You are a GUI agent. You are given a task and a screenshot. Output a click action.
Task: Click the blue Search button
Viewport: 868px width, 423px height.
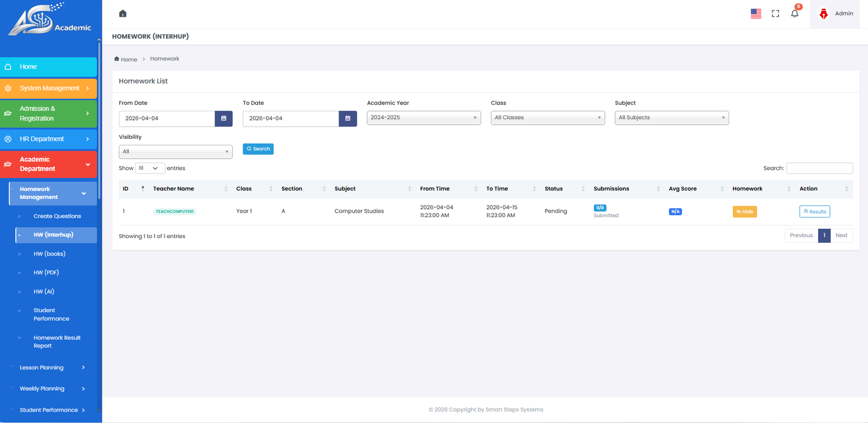coord(258,149)
